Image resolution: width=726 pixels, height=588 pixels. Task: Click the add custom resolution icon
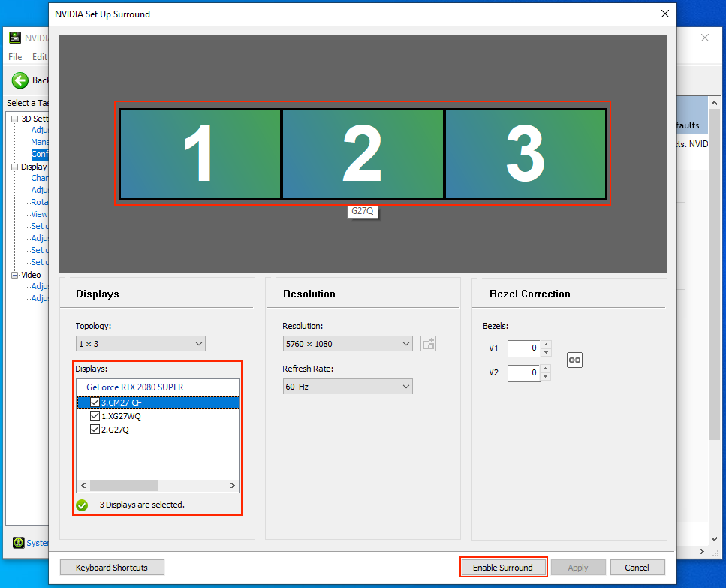(x=428, y=344)
